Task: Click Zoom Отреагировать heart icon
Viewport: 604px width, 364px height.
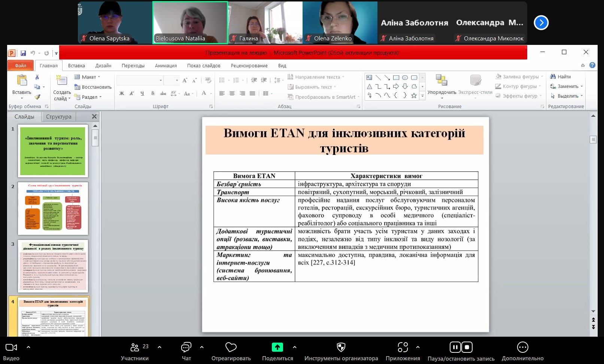Action: point(231,348)
